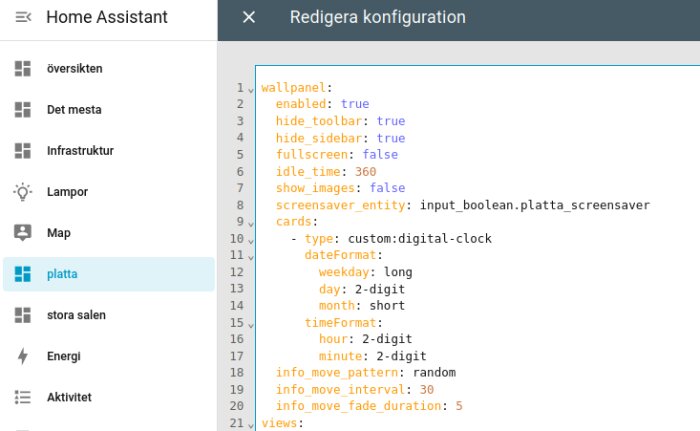The image size is (700, 431).
Task: Fold the dateFormat block at line 11
Action: click(x=251, y=257)
